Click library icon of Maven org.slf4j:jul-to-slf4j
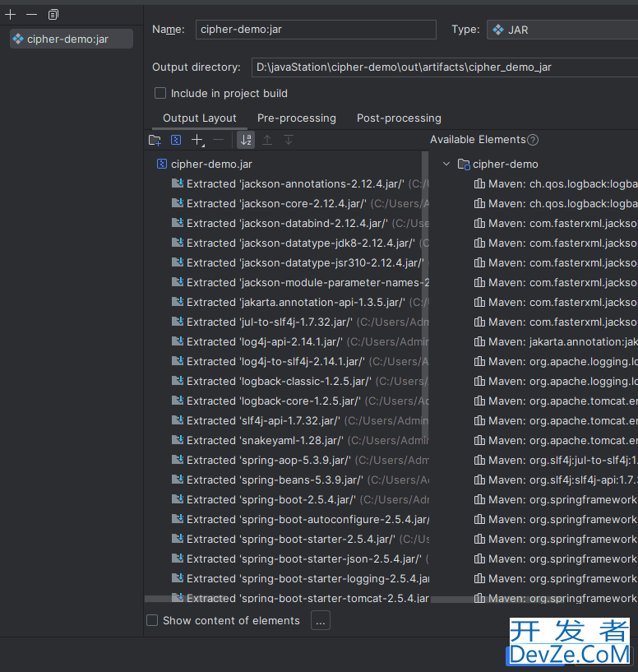Image resolution: width=638 pixels, height=672 pixels. coord(479,460)
